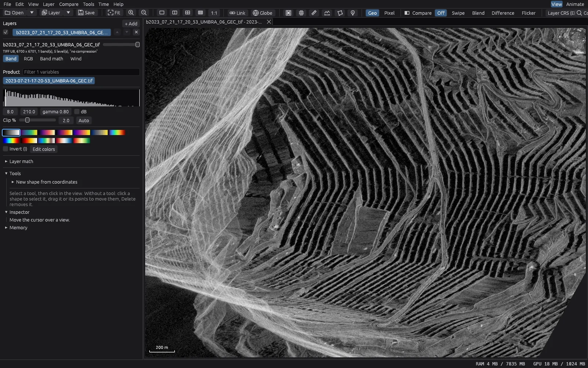Switch to Pixel coordinate mode
The height and width of the screenshot is (368, 588).
tap(389, 13)
